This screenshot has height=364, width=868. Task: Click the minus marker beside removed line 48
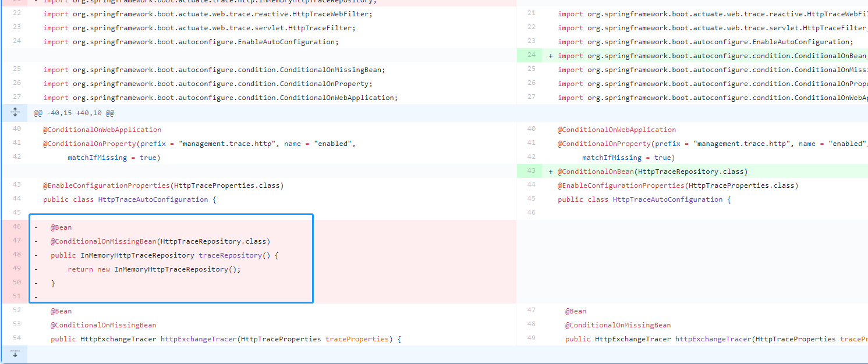tap(36, 255)
